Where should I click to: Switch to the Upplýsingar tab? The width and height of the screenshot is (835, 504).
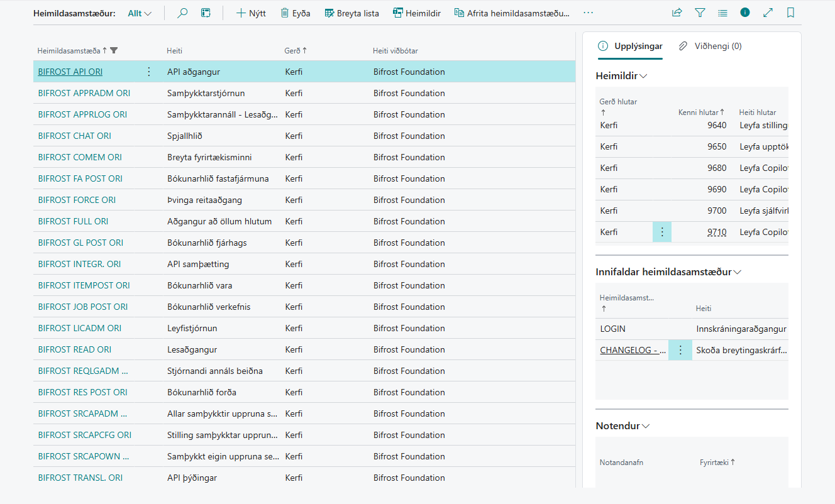[629, 46]
